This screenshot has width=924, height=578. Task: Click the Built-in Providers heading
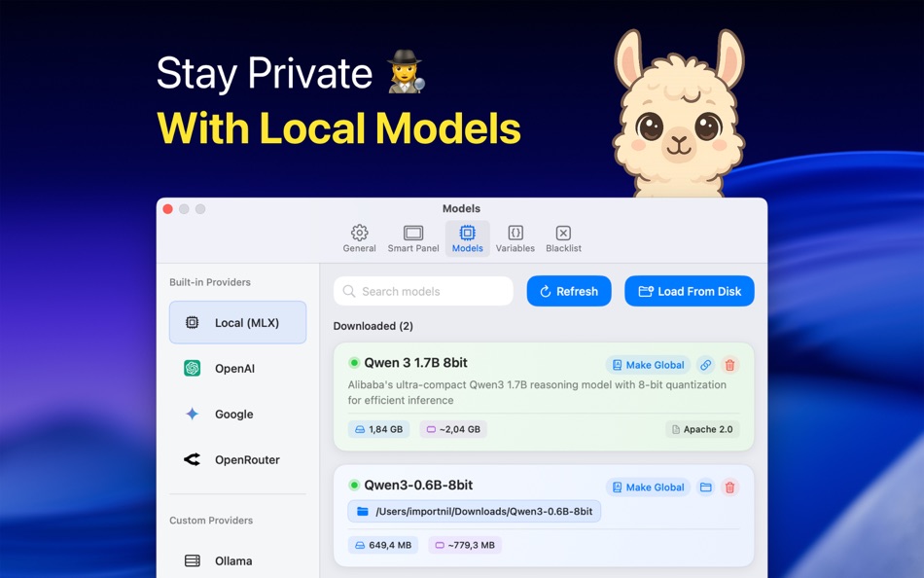(x=210, y=282)
